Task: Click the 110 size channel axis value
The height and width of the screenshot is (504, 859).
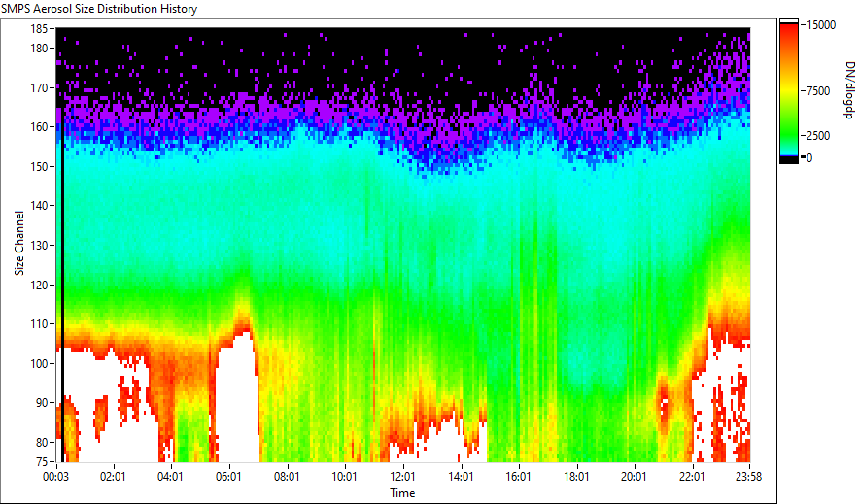Action: pyautogui.click(x=38, y=324)
